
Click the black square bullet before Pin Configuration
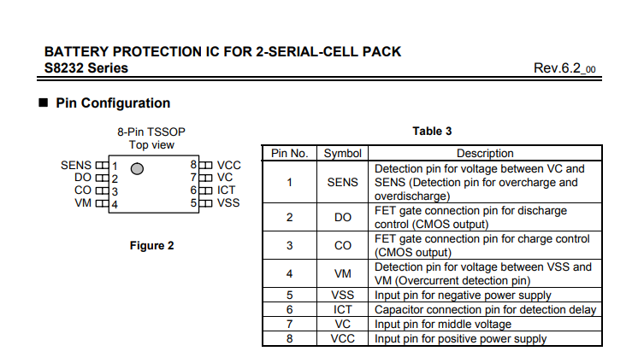click(x=43, y=102)
